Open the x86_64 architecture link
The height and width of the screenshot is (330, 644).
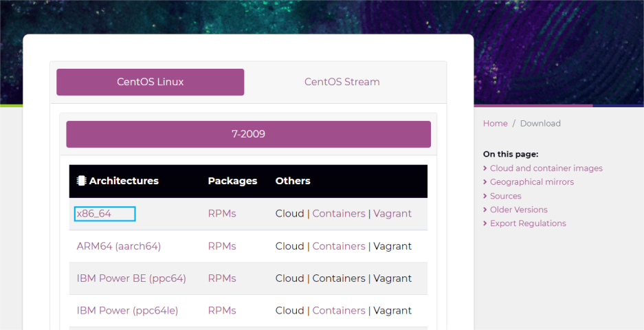pyautogui.click(x=94, y=214)
